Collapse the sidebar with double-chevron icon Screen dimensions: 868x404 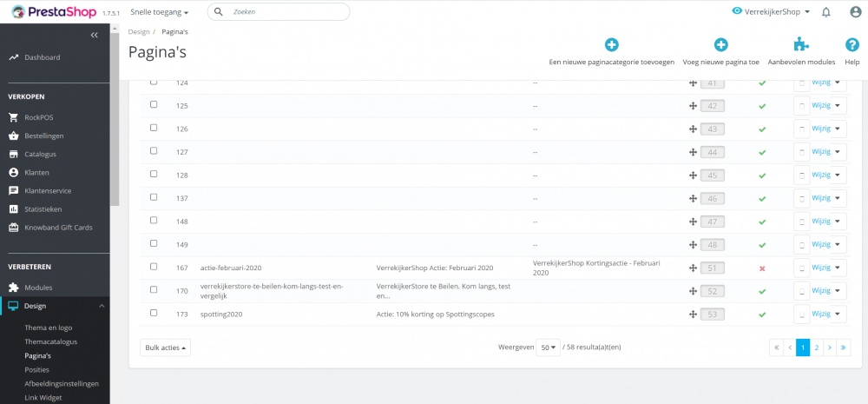94,35
